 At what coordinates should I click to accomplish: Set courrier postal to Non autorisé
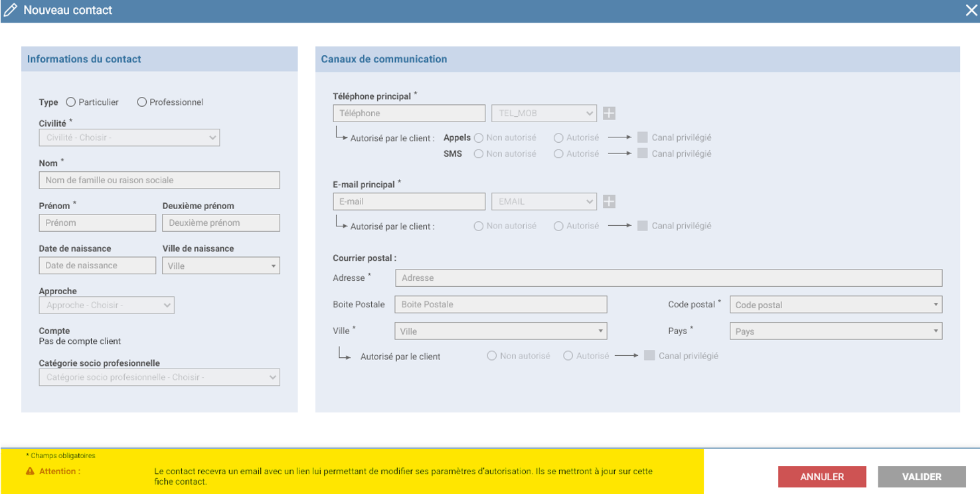tap(492, 356)
